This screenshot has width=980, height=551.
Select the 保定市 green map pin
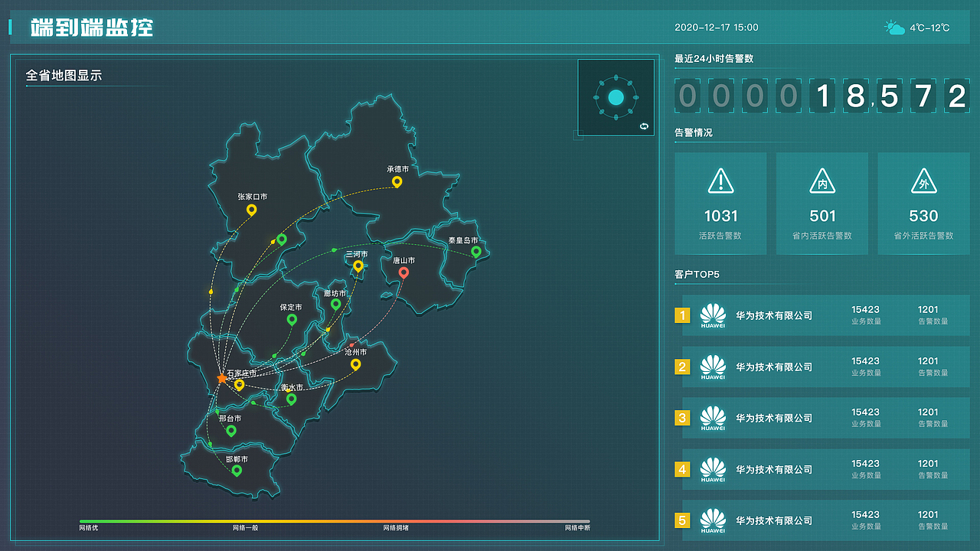pyautogui.click(x=292, y=319)
